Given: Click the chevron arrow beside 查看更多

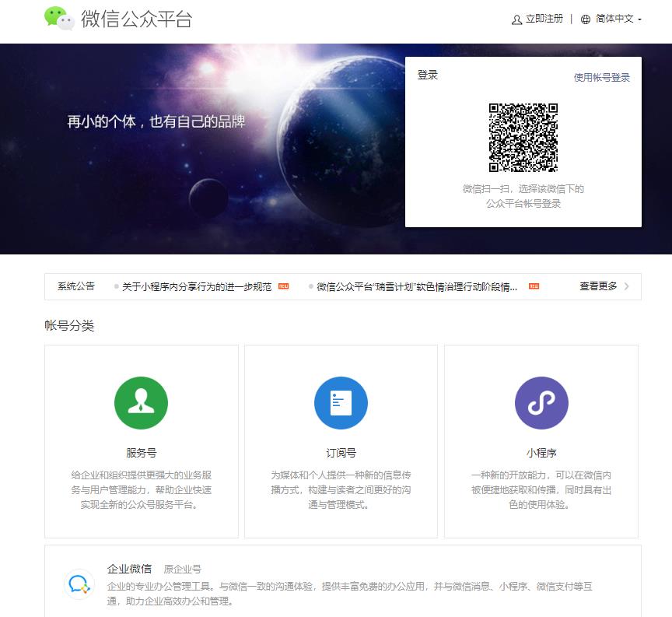Looking at the screenshot, I should tap(627, 286).
